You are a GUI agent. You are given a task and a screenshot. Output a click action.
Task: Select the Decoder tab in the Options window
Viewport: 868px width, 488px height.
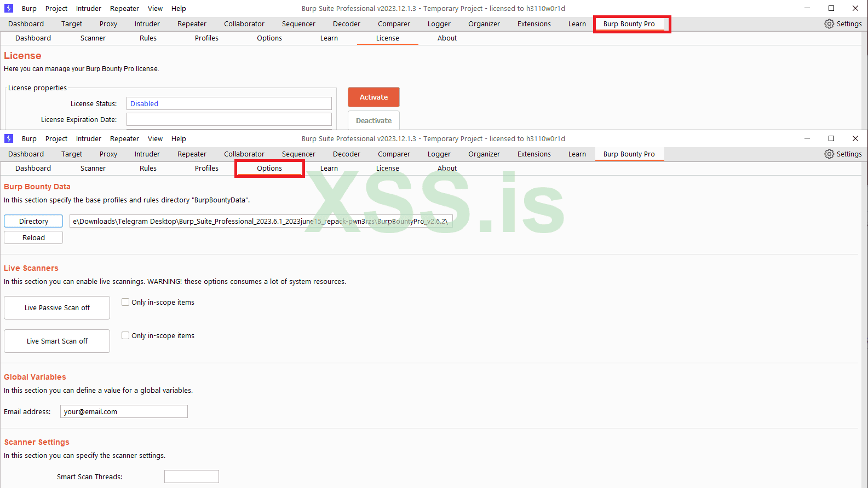[x=347, y=154]
